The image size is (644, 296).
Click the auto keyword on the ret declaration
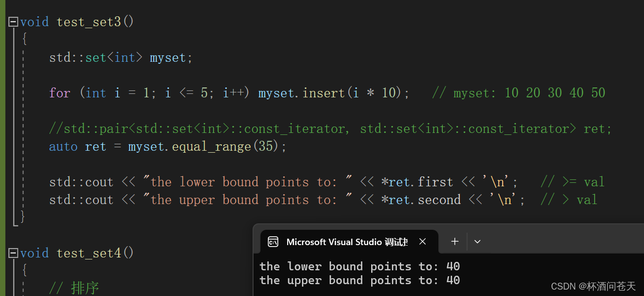63,146
